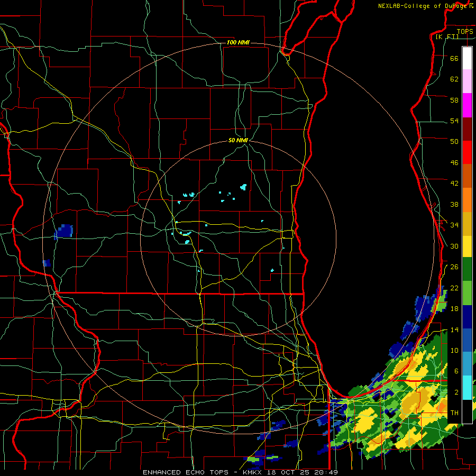The width and height of the screenshot is (476, 476).
Task: Click the 62 value on the legend
Action: tap(454, 79)
